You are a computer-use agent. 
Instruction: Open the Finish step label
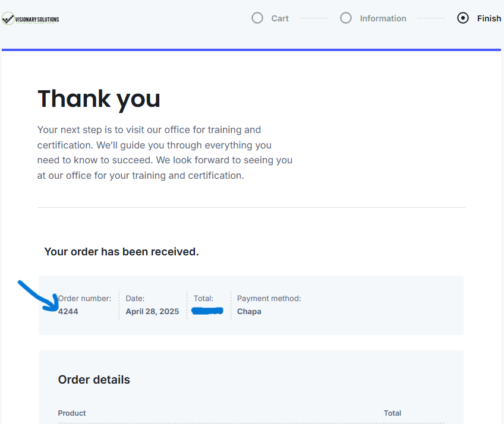[489, 18]
